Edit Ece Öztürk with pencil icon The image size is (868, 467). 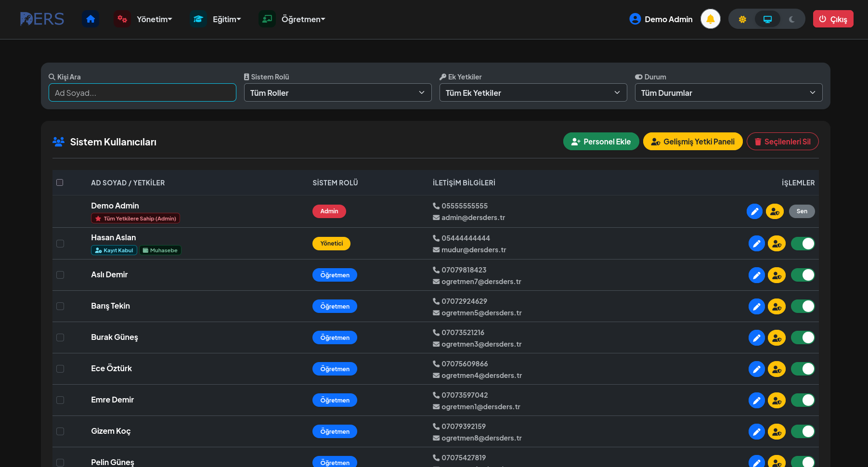point(757,369)
